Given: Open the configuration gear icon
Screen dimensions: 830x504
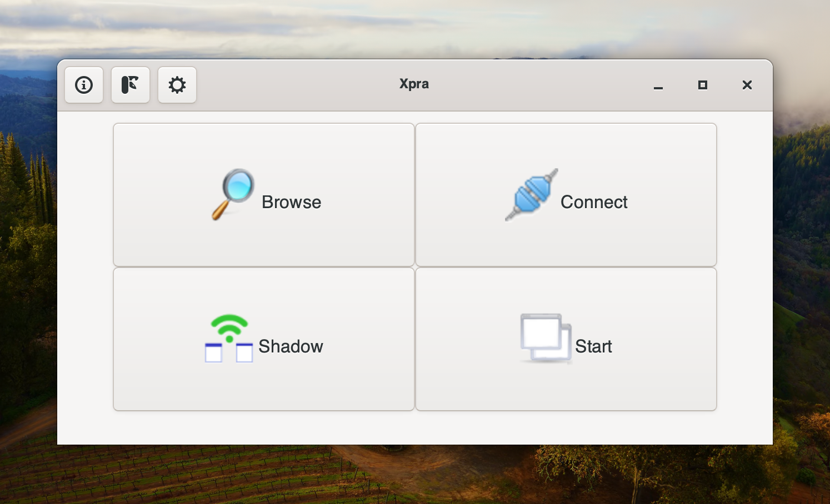Looking at the screenshot, I should (177, 85).
